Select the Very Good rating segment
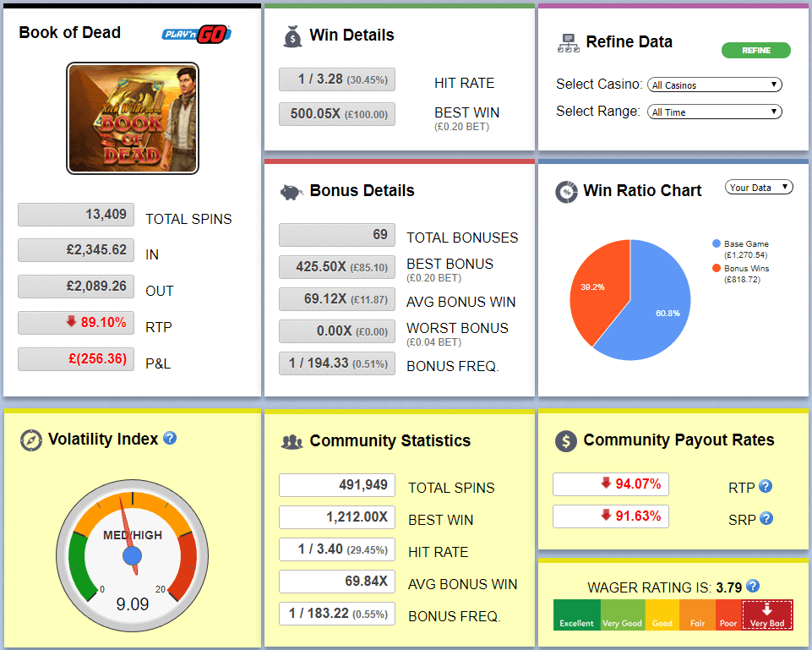The width and height of the screenshot is (812, 650). tap(623, 614)
